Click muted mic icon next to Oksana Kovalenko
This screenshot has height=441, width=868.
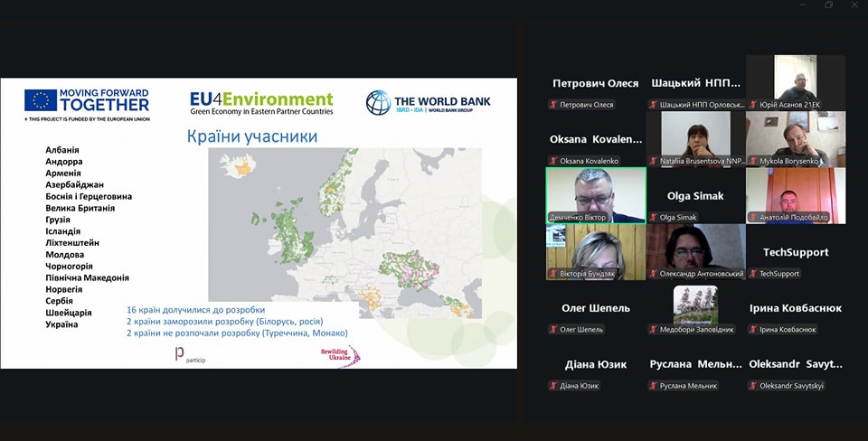click(x=552, y=162)
